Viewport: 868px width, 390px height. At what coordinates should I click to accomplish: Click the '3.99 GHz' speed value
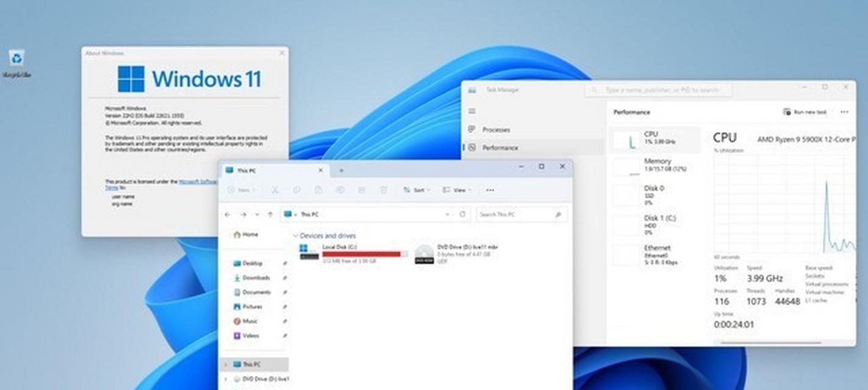coord(765,278)
